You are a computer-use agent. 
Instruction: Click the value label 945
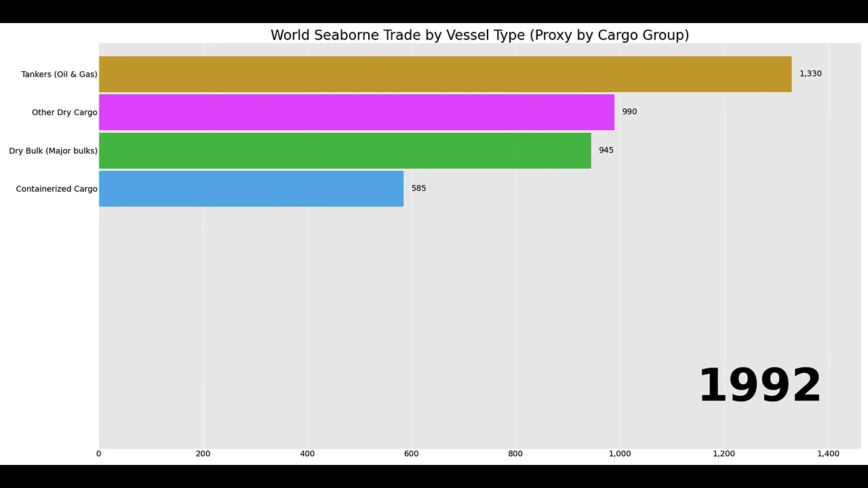tap(606, 150)
